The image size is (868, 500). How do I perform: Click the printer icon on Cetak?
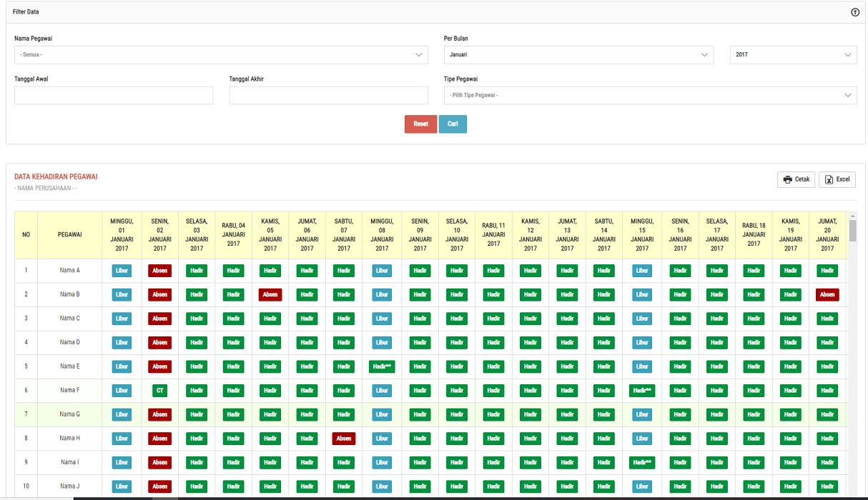click(787, 179)
